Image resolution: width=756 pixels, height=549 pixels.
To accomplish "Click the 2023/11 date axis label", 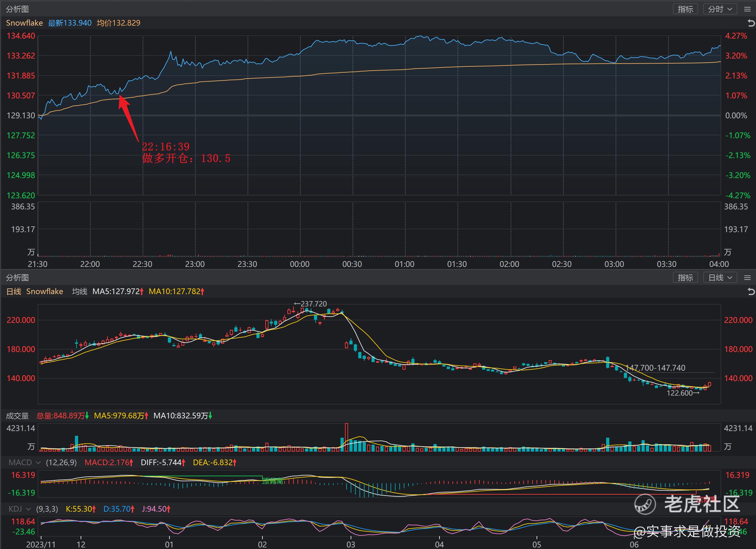I will point(41,545).
